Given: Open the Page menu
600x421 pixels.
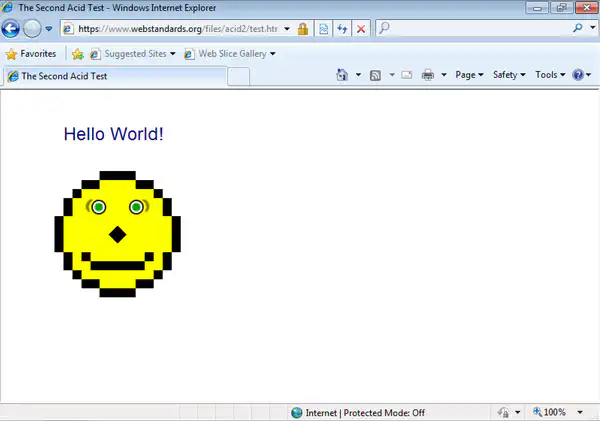Looking at the screenshot, I should tap(469, 75).
